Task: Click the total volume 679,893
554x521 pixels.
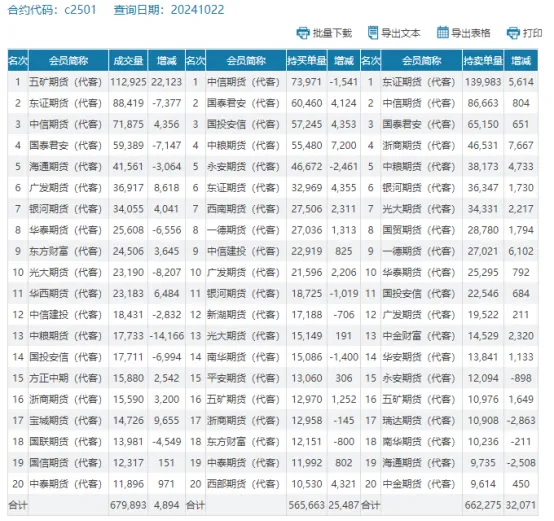Action: (x=128, y=505)
